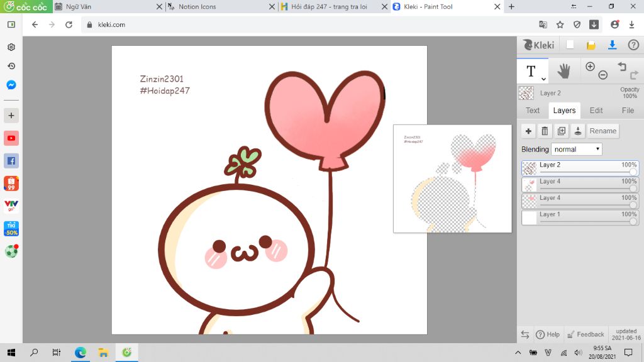Open image file via folder icon

coord(591,45)
